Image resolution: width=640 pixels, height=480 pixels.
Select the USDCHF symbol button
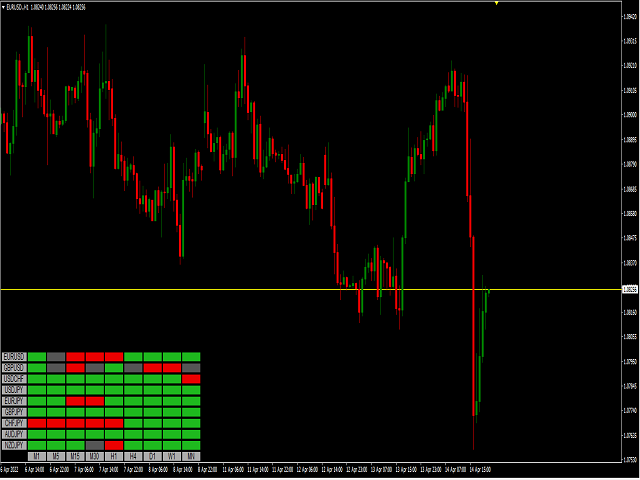14,379
